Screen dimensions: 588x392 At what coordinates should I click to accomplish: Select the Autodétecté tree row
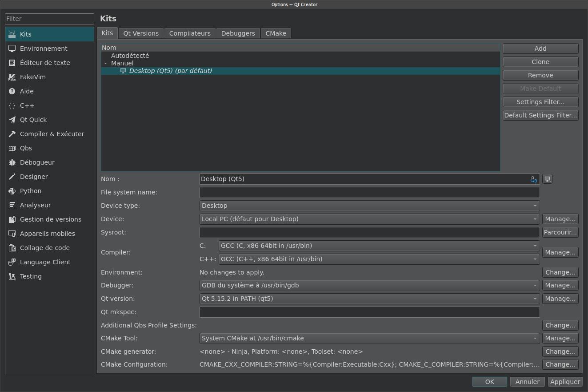point(300,56)
